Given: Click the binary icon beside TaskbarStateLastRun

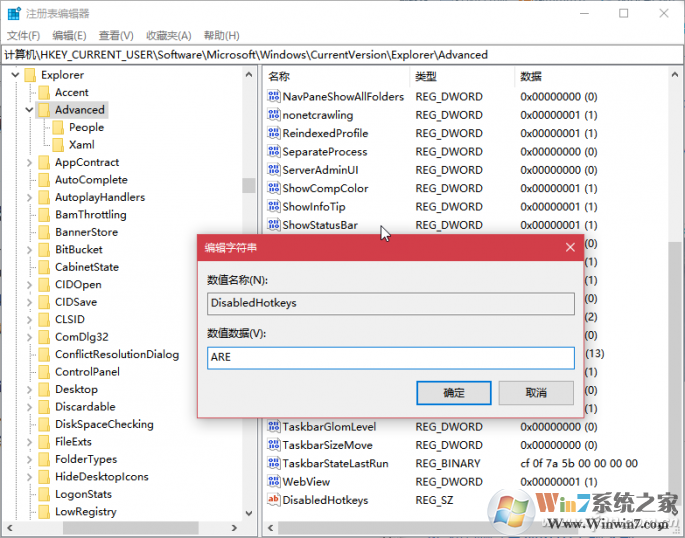Looking at the screenshot, I should coord(274,464).
